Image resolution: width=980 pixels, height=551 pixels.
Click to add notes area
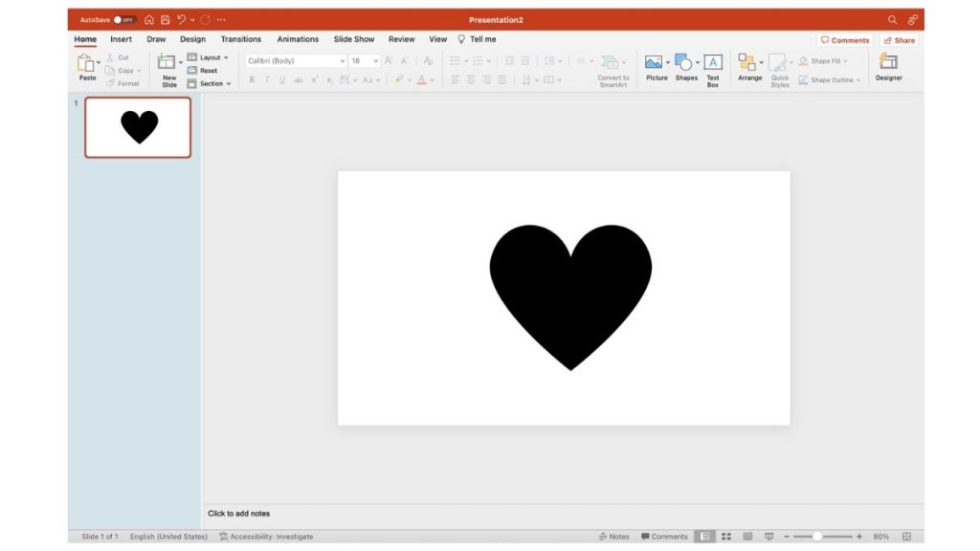[x=238, y=514]
